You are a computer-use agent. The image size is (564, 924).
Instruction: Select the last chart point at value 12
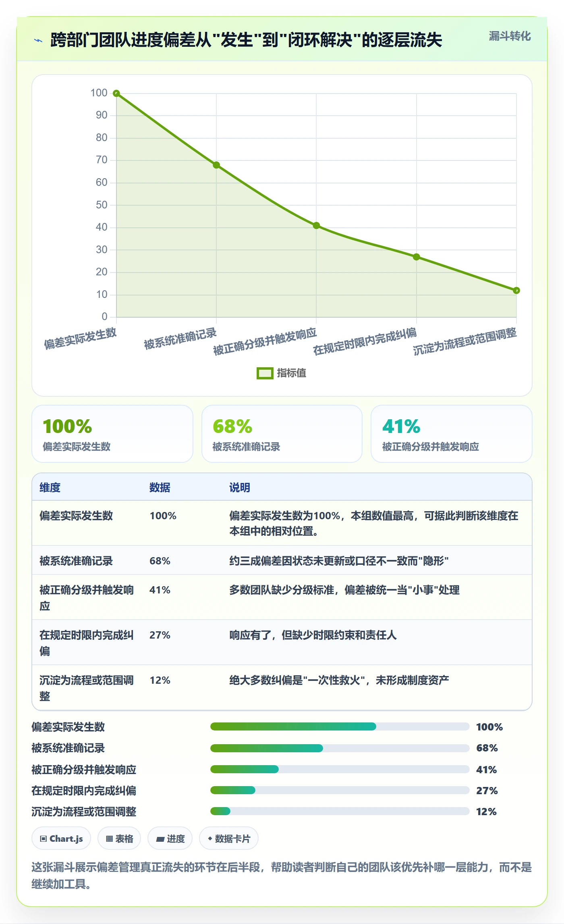(x=516, y=290)
